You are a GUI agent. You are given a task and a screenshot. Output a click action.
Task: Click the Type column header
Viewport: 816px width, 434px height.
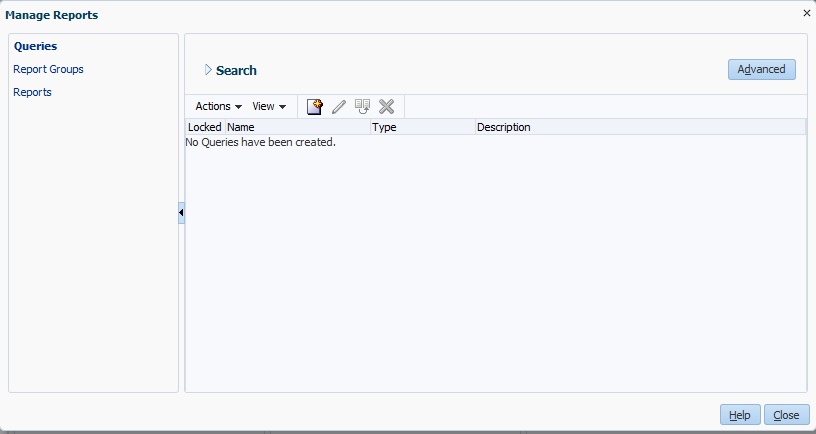421,128
